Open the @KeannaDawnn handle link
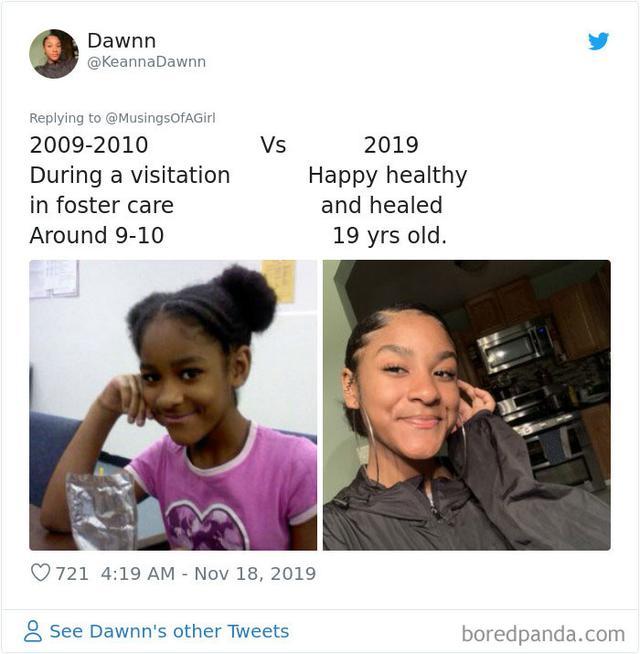Screen dimensions: 640x654 pyautogui.click(x=146, y=62)
